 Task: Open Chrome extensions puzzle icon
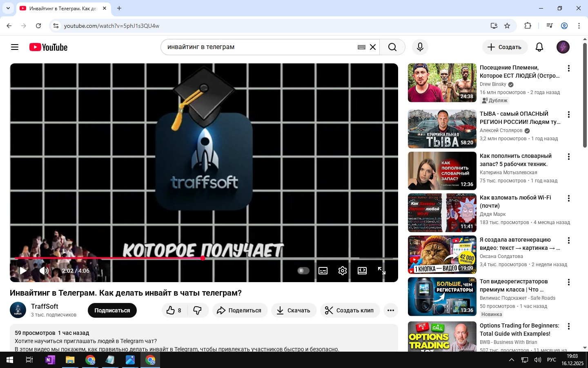click(x=528, y=26)
